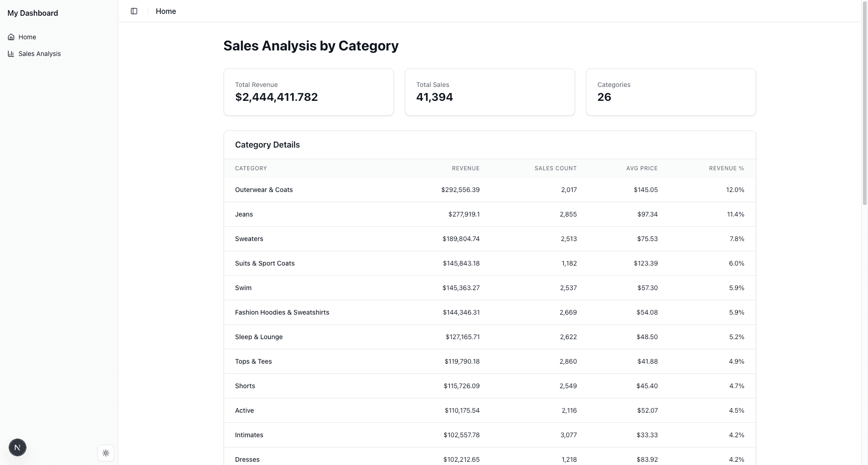Open Home in the sidebar menu
This screenshot has height=465, width=868.
tap(27, 37)
